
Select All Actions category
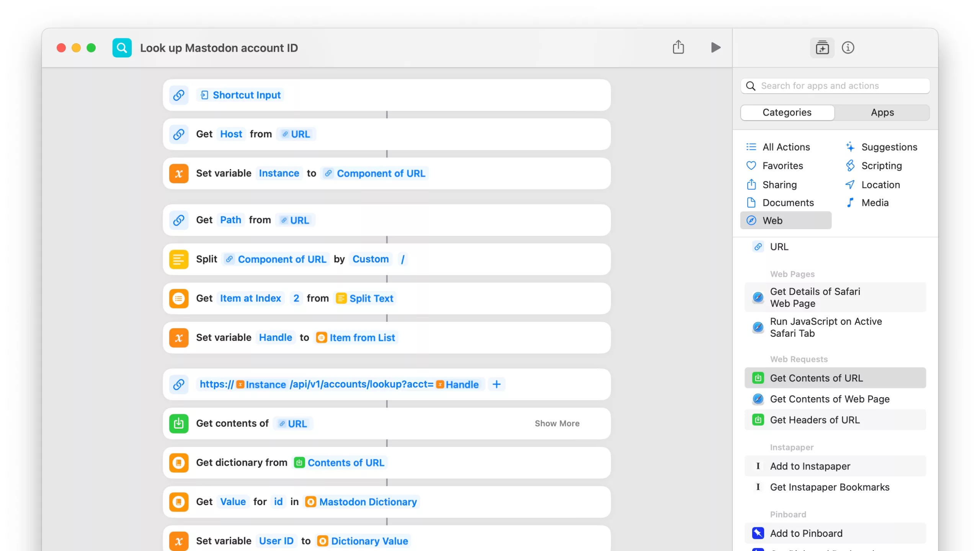tap(778, 147)
